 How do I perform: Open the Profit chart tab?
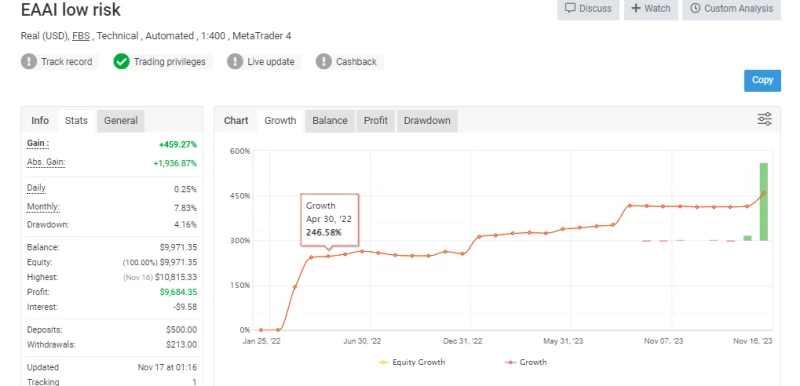pyautogui.click(x=376, y=121)
